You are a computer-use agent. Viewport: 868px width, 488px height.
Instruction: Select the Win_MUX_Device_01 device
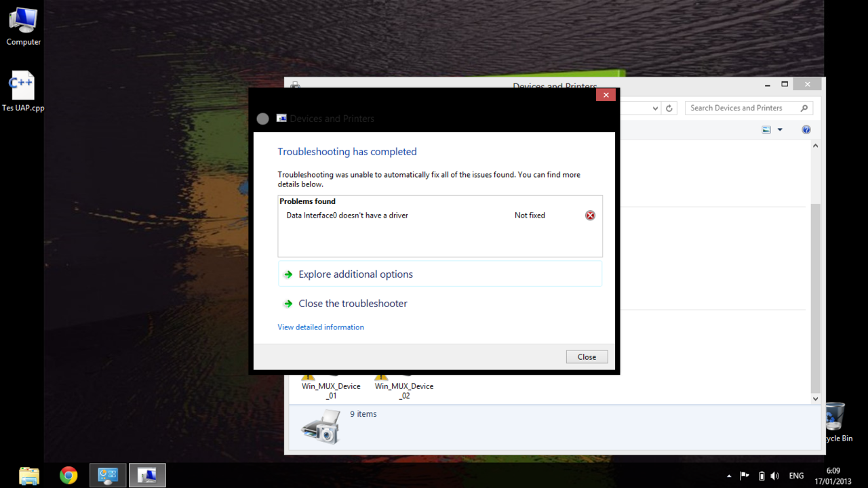pos(331,390)
